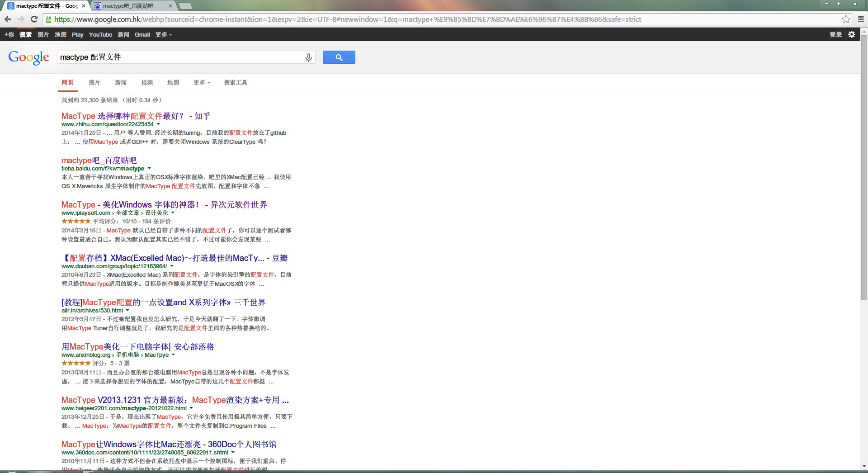
Task: Open the 知乎 MacType 配置文件 result
Action: 136,116
